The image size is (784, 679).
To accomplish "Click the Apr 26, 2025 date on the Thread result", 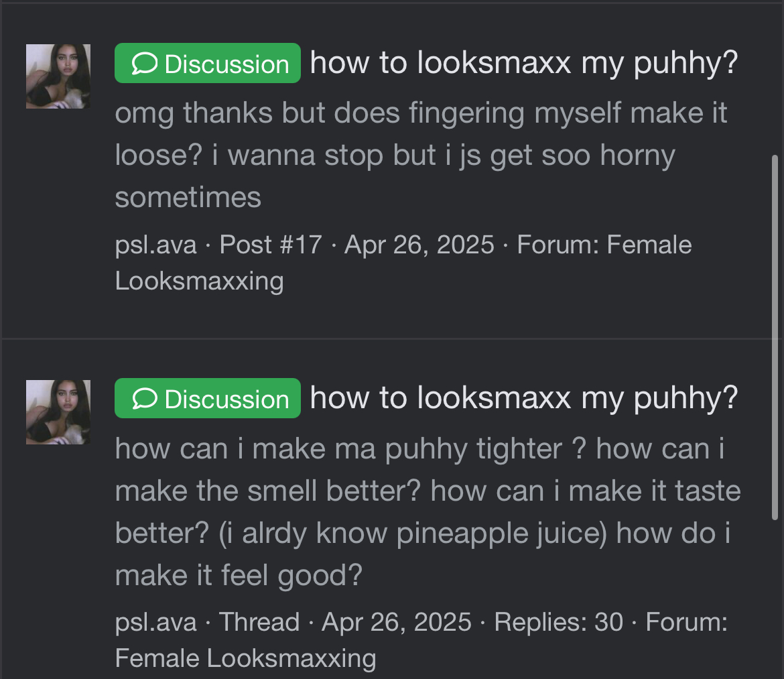I will [396, 622].
